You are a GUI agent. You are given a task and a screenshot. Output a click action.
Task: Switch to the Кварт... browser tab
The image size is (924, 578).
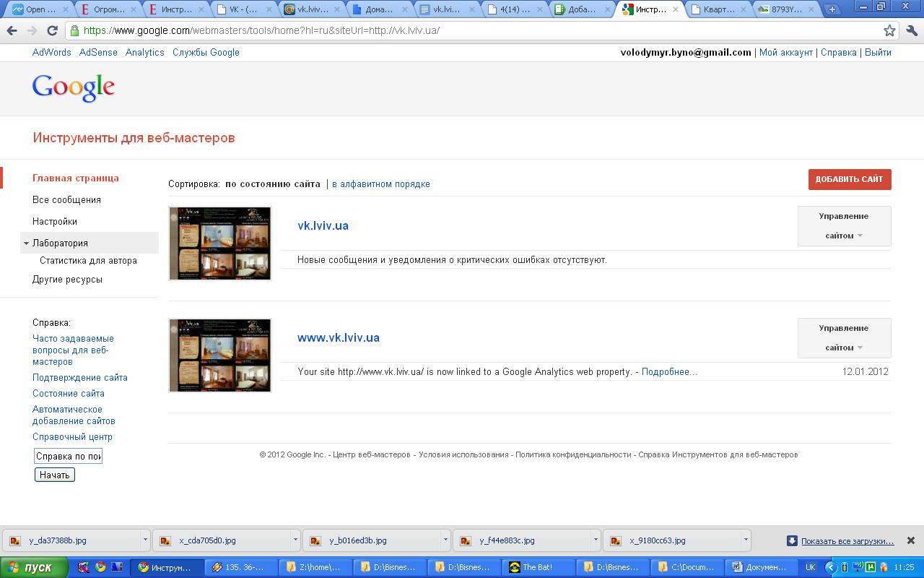pos(719,9)
